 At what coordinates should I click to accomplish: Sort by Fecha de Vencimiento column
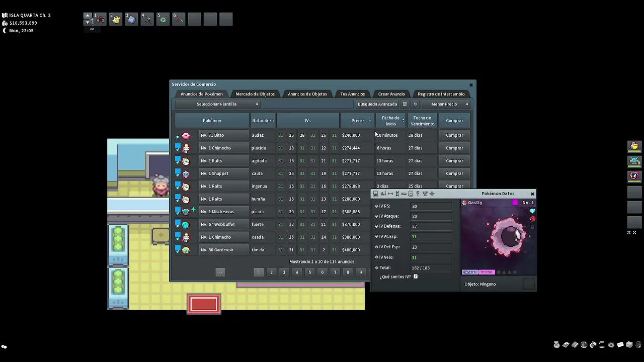click(x=422, y=121)
